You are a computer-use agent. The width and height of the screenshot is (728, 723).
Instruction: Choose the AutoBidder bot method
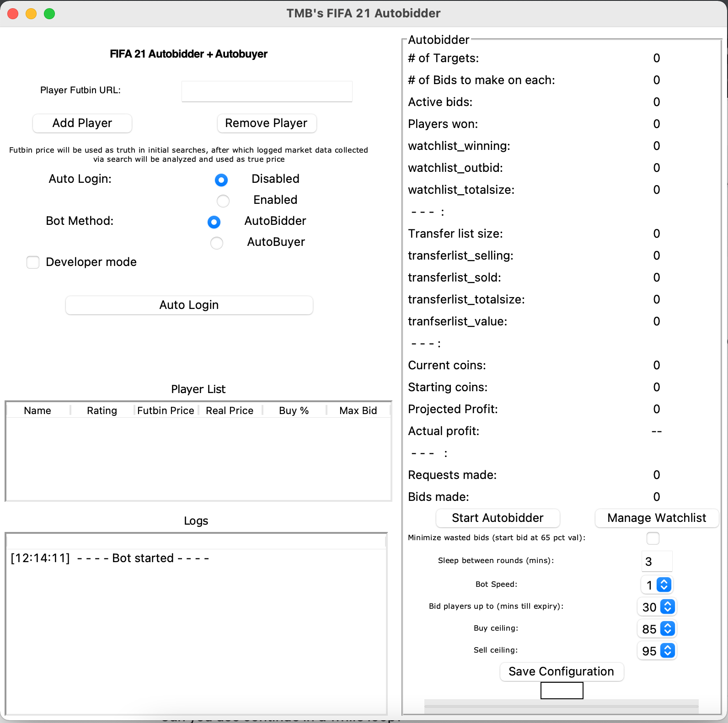click(x=214, y=222)
